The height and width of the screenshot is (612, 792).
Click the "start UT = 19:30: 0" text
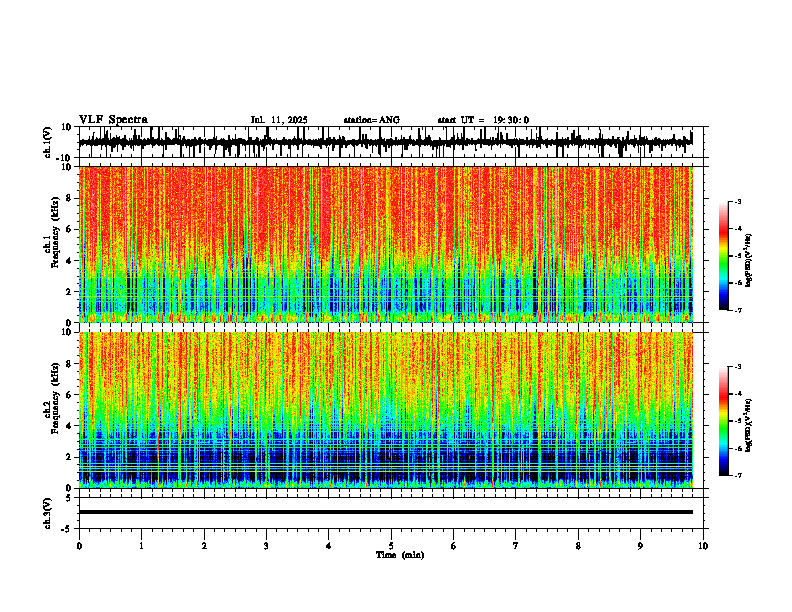483,120
